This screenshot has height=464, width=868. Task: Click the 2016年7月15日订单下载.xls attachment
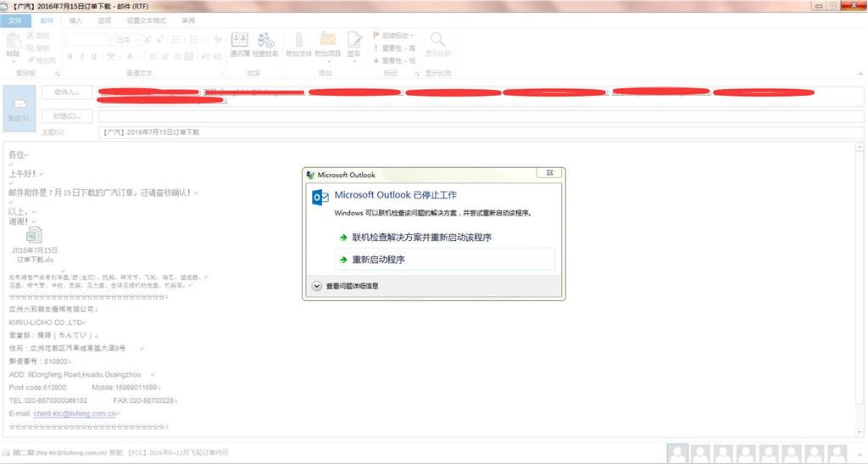tap(34, 245)
